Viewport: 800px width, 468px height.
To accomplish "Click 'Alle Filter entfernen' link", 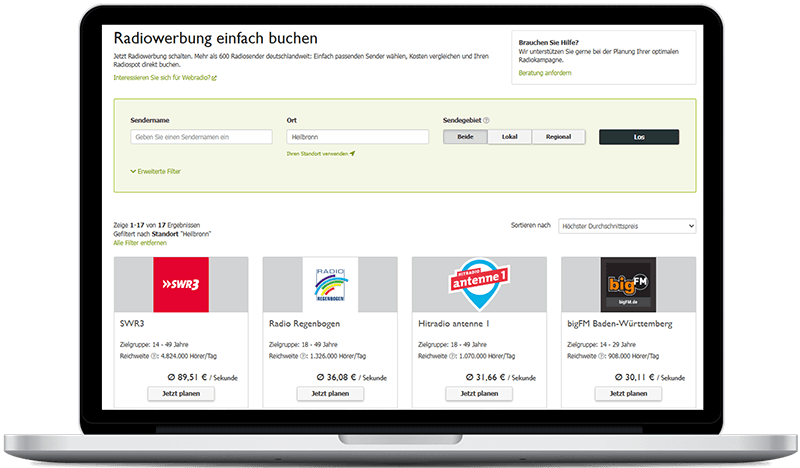I will coord(140,243).
